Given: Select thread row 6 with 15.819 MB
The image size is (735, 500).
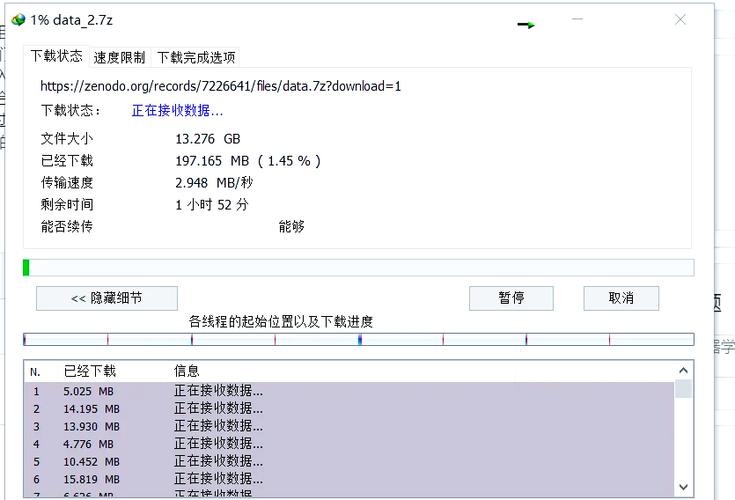Looking at the screenshot, I should 349,479.
